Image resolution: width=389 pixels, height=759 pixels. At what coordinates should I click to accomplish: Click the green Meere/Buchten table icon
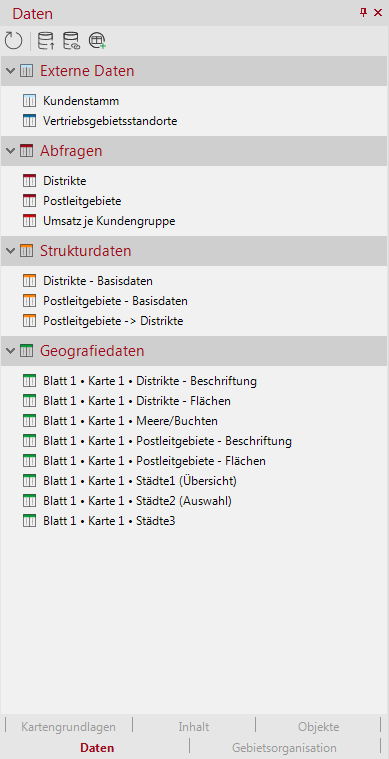pyautogui.click(x=30, y=421)
